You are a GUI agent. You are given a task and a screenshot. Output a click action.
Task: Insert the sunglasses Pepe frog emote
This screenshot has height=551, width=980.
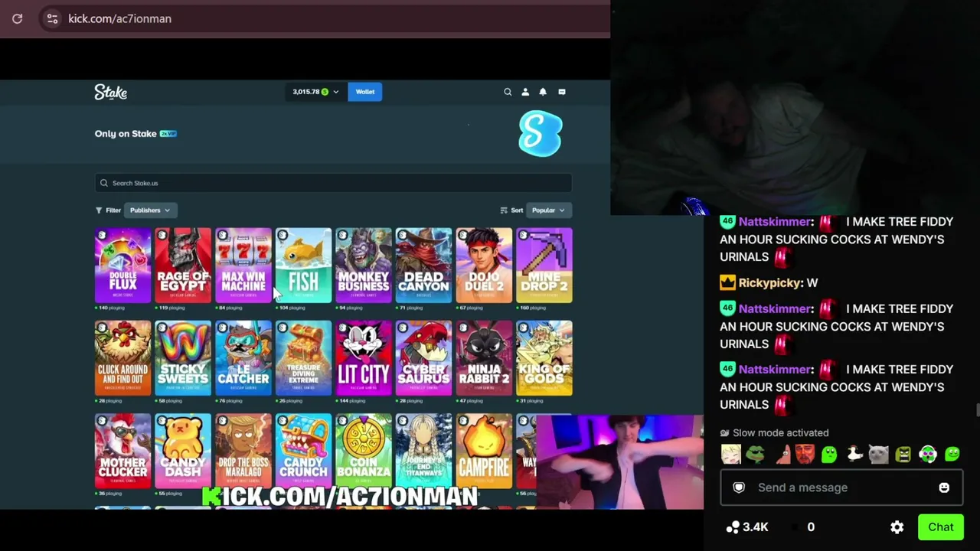755,455
